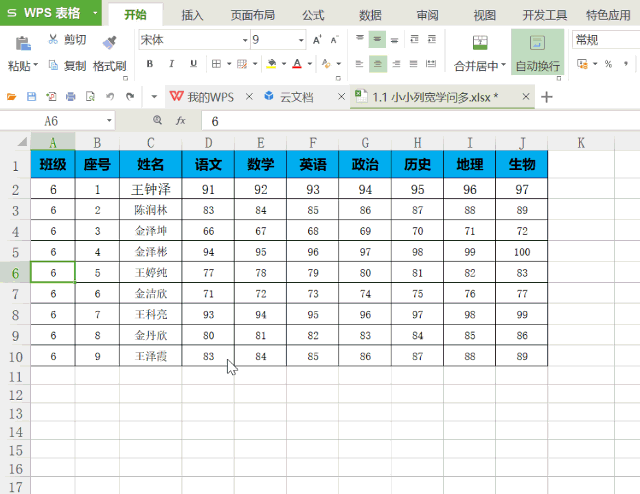Activate the Format Painter brush
This screenshot has height=494, width=640.
point(109,42)
